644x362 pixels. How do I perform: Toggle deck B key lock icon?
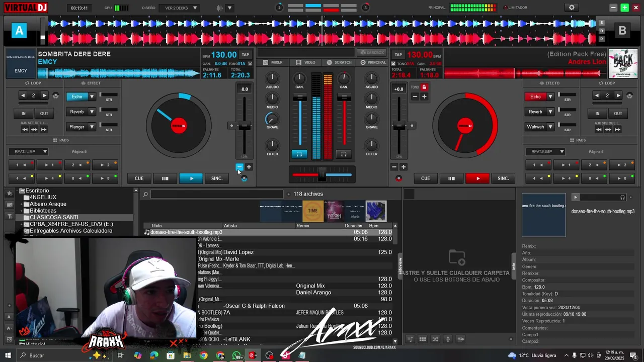click(424, 87)
